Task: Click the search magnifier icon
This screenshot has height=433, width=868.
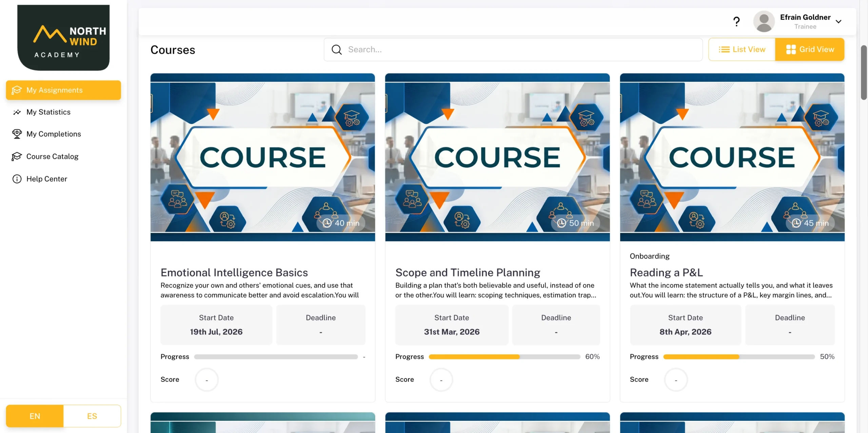Action: pyautogui.click(x=337, y=49)
